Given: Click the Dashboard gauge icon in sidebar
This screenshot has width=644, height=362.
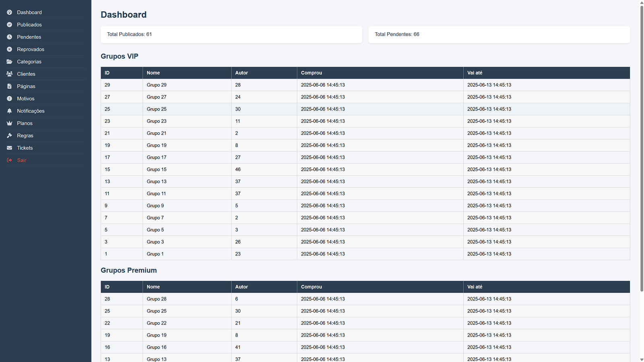Looking at the screenshot, I should click(10, 12).
